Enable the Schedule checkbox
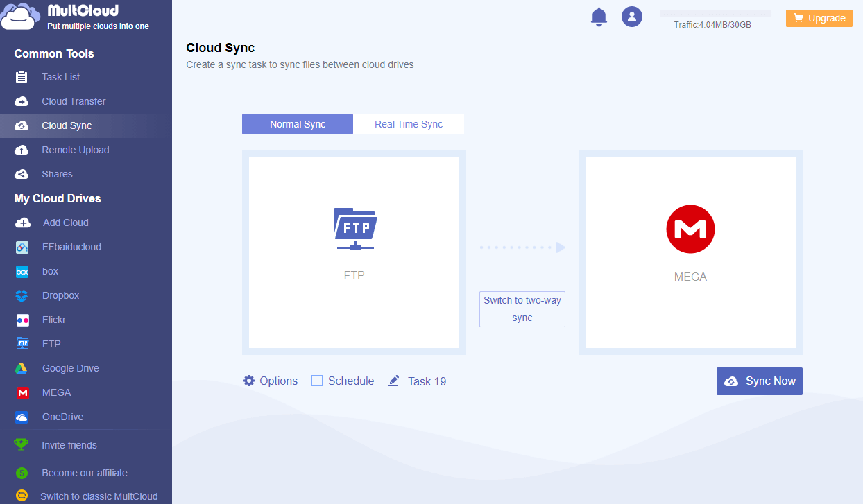 pos(317,381)
